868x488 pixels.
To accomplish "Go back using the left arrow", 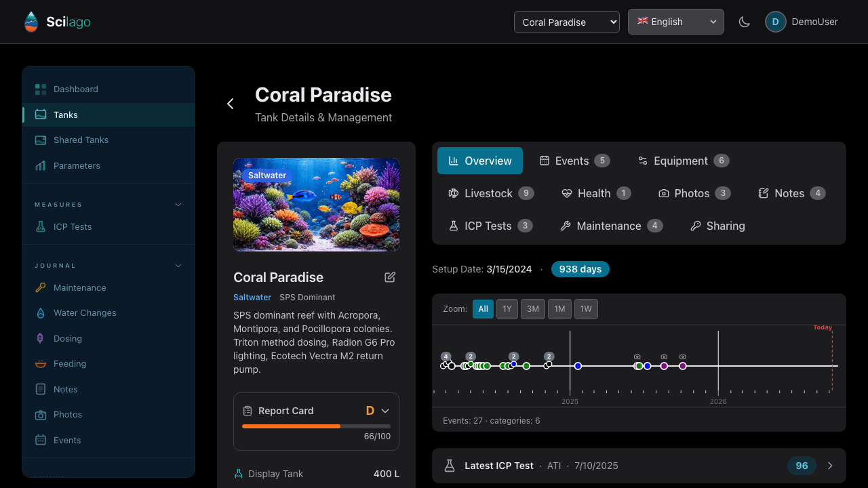I will (x=231, y=104).
